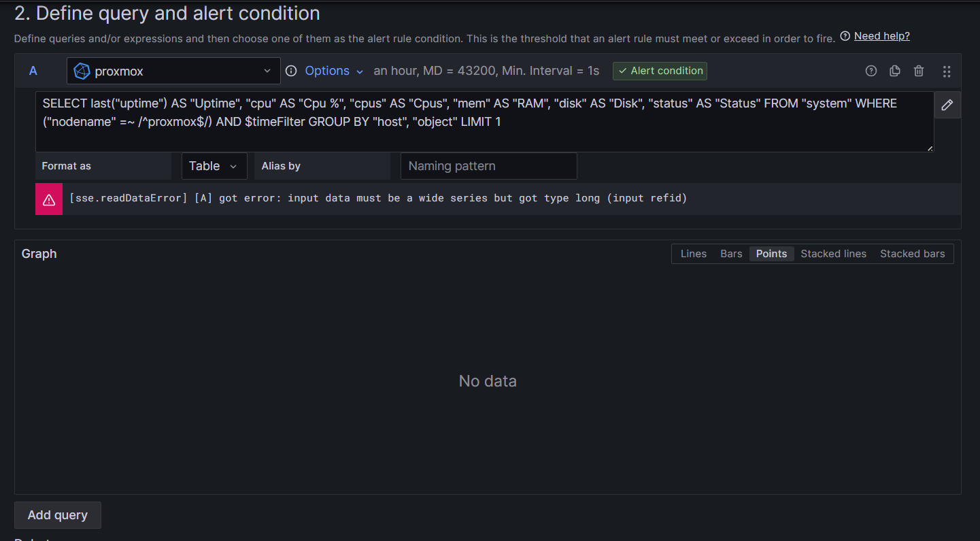Screen dimensions: 980x541
Task: Select the Stacked bars graph style
Action: pyautogui.click(x=912, y=254)
